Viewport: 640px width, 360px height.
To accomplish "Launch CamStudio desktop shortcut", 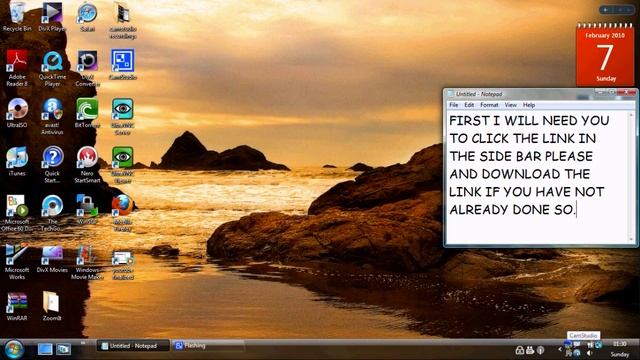I will tap(122, 64).
